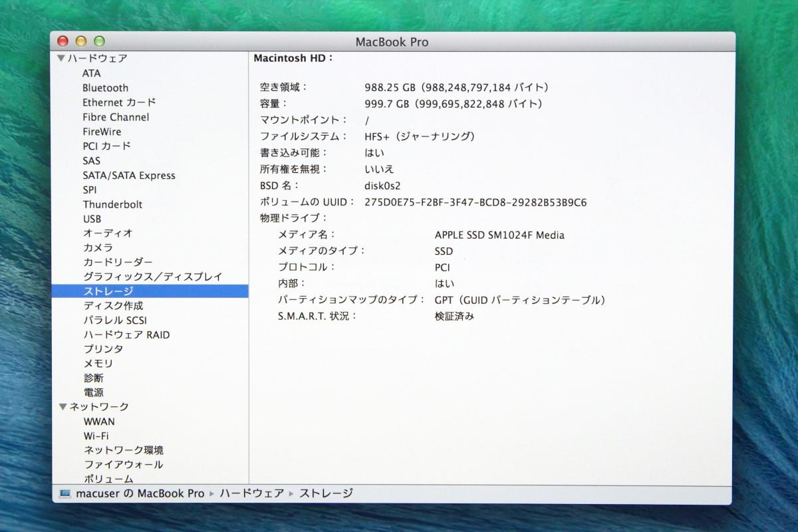This screenshot has width=798, height=532.
Task: Open the USB sidebar entry
Action: coord(92,219)
